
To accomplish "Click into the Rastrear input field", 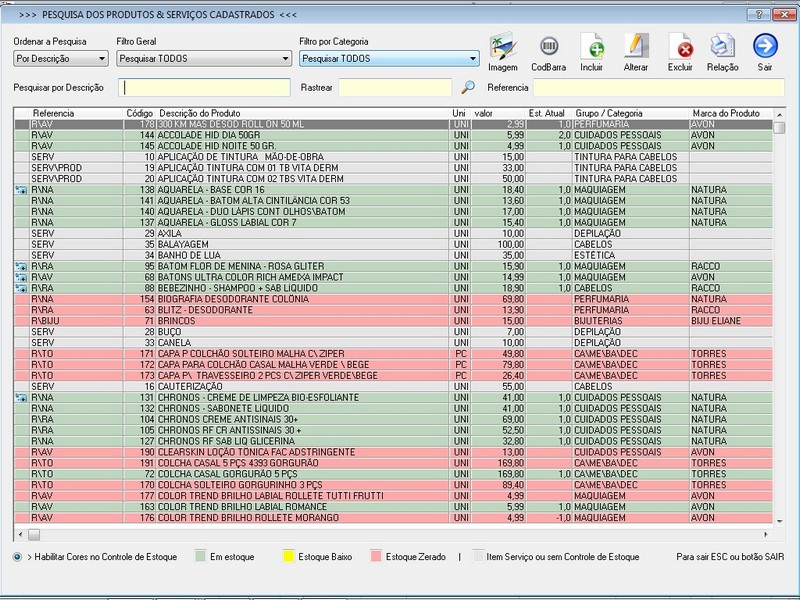I will tap(395, 87).
